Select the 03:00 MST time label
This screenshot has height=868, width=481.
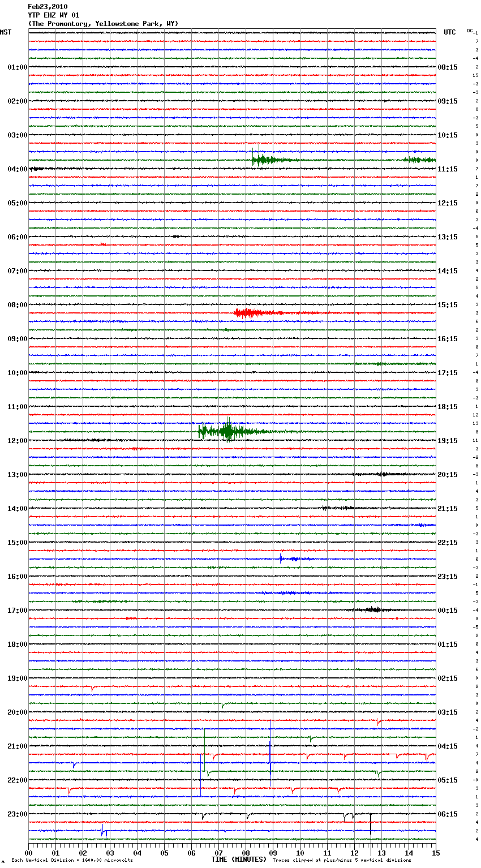click(17, 135)
